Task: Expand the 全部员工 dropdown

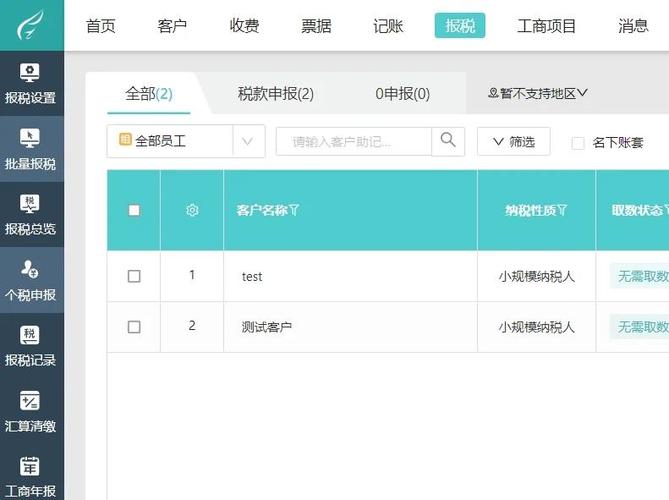Action: [x=247, y=141]
